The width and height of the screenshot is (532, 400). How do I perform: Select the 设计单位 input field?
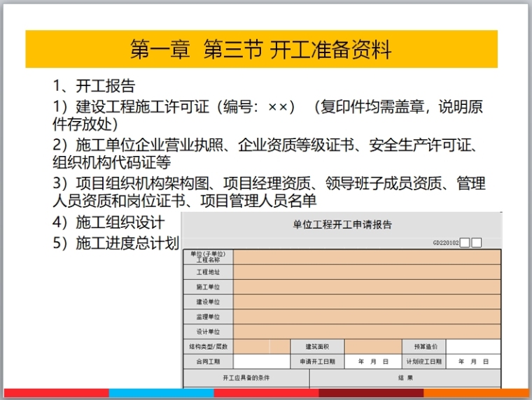pyautogui.click(x=367, y=331)
